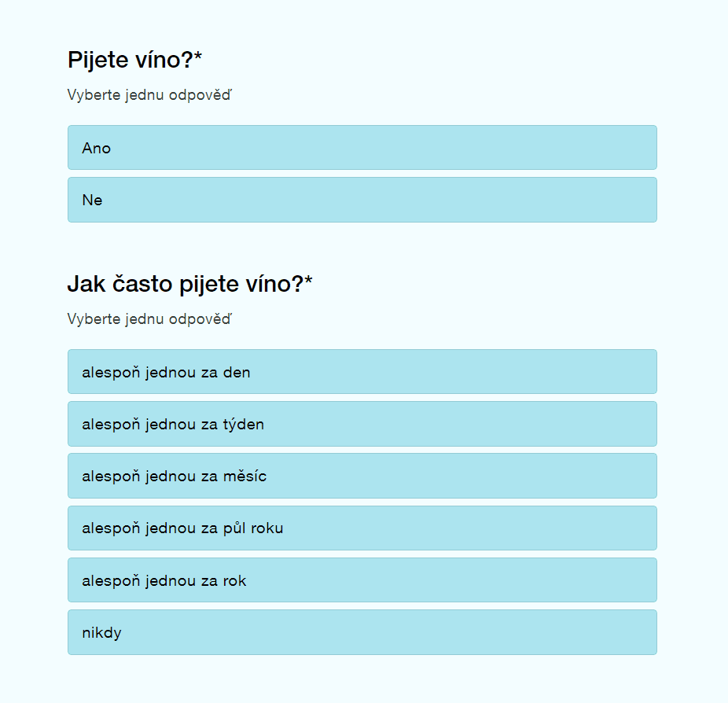Screen dimensions: 728x703
Task: Choose 'alespoň jednou za měsíc'
Action: tap(362, 476)
